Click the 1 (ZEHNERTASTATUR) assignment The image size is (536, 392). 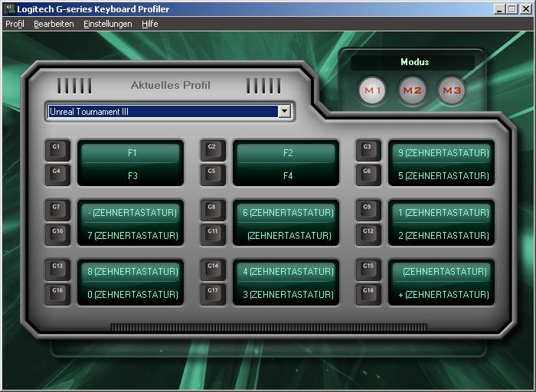441,213
